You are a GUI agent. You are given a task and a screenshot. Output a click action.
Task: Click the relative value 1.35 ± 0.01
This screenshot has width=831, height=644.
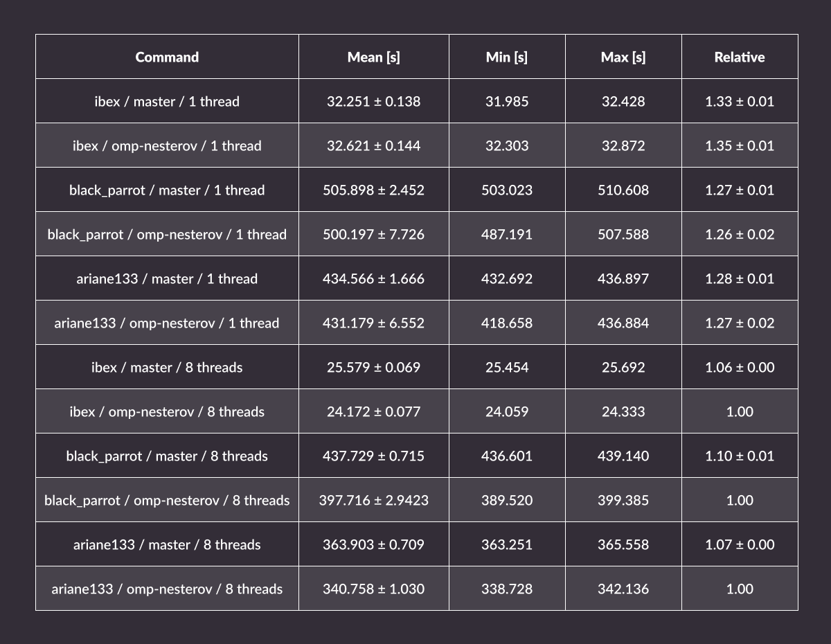tap(740, 145)
